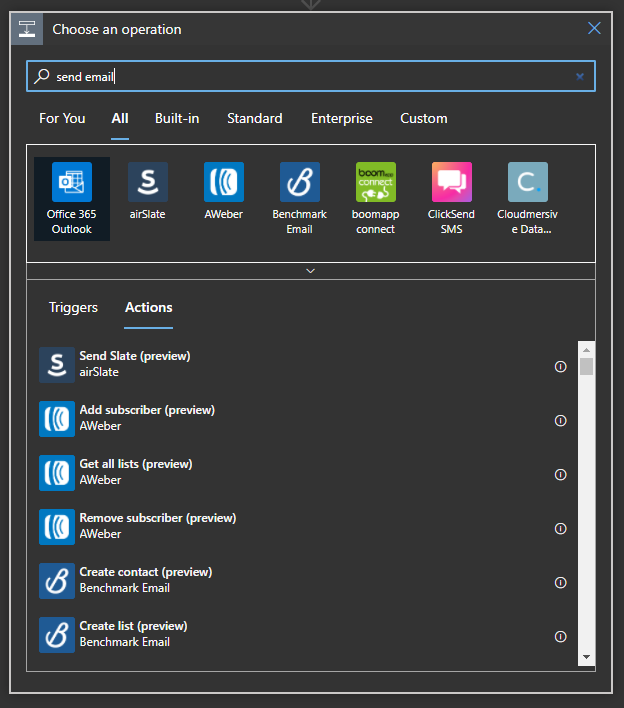The image size is (624, 708).
Task: Switch to the For You tab
Action: tap(62, 118)
